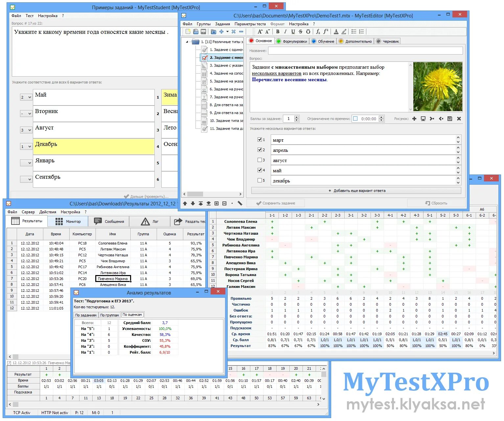Check answer 5 checkbox for декабрь
504x421 pixels.
pos(260,180)
